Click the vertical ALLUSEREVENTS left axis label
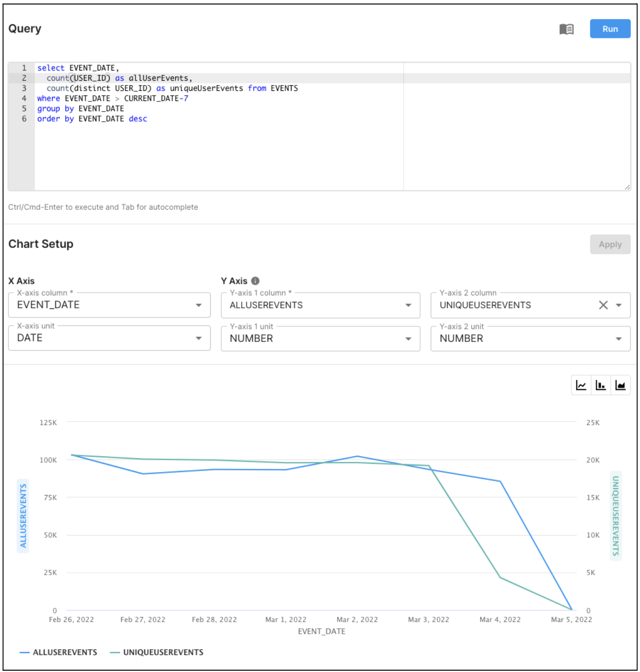 point(23,516)
